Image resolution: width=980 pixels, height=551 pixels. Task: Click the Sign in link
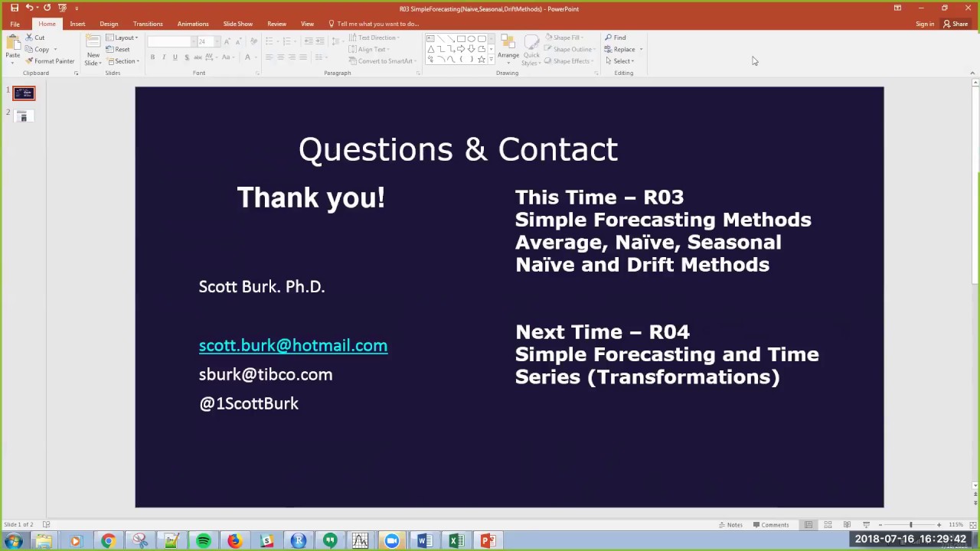point(925,24)
